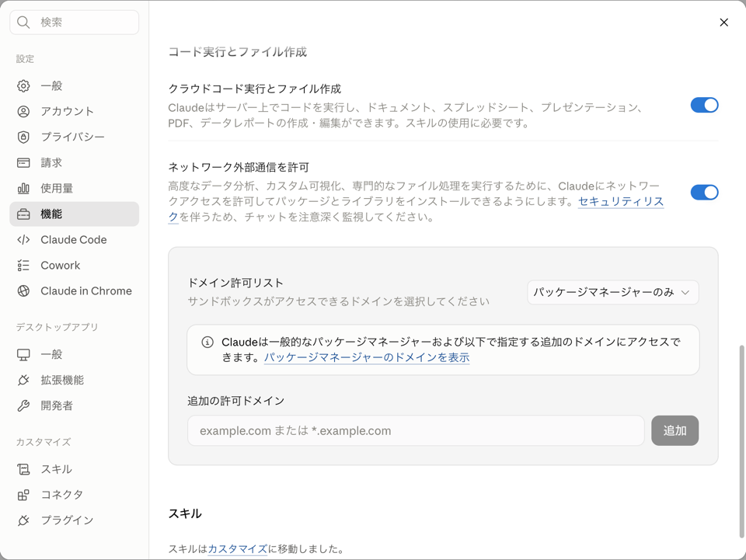This screenshot has height=560, width=746.
Task: Open スキル under カスタマイズ
Action: point(75,470)
